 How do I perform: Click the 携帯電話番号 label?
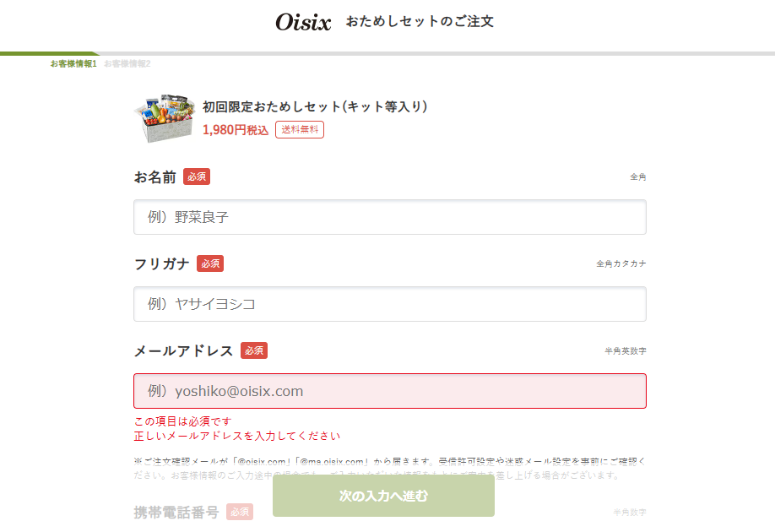click(x=176, y=513)
